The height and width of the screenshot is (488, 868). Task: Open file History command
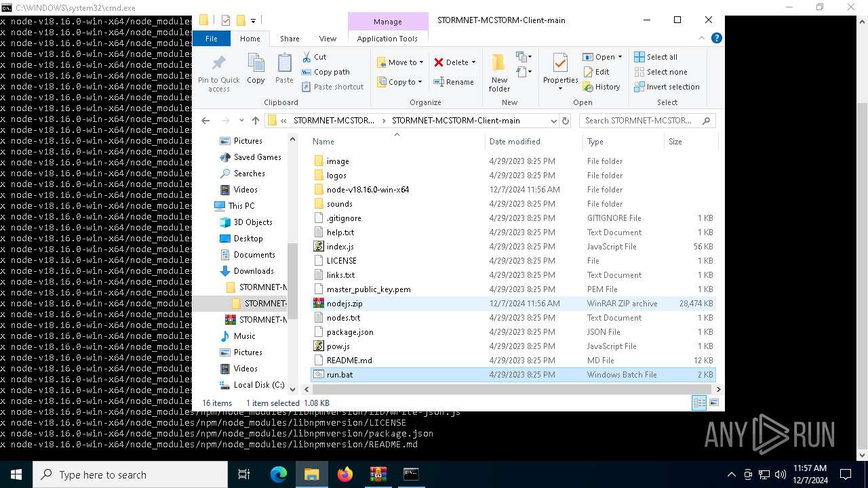[601, 87]
